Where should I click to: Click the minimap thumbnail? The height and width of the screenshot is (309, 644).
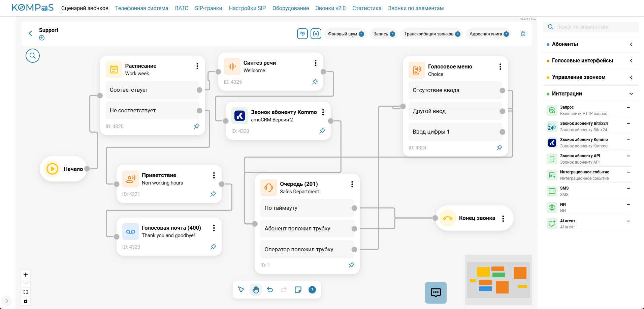click(498, 280)
